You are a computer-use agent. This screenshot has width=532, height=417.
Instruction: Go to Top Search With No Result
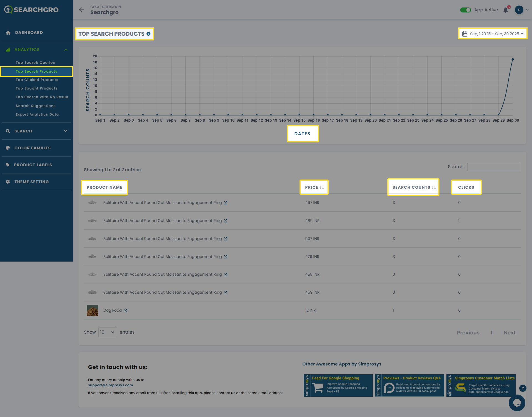(x=42, y=97)
